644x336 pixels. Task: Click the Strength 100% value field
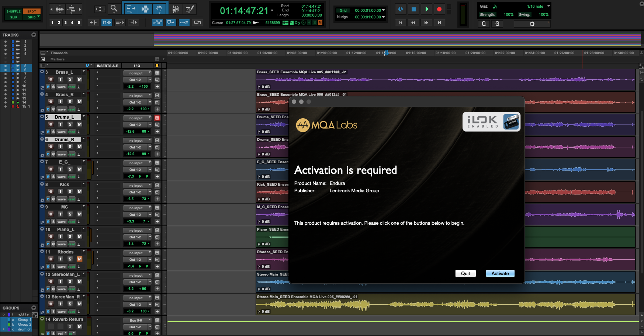coord(508,15)
